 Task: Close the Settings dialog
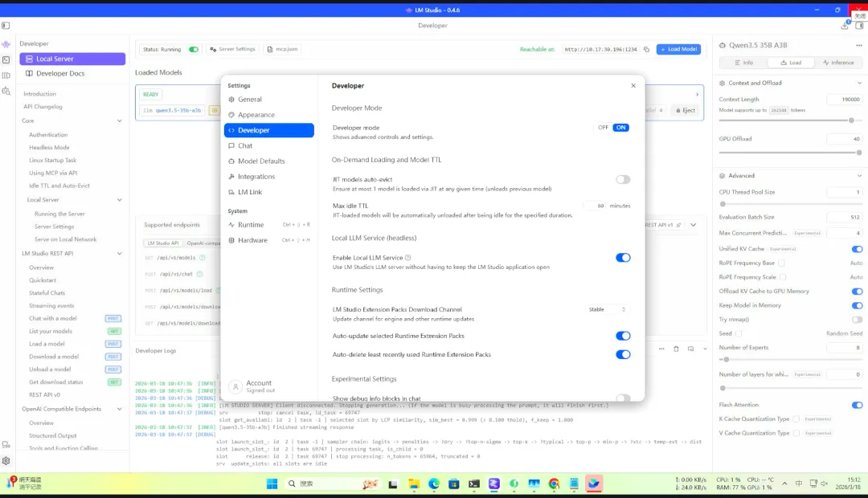tap(633, 86)
